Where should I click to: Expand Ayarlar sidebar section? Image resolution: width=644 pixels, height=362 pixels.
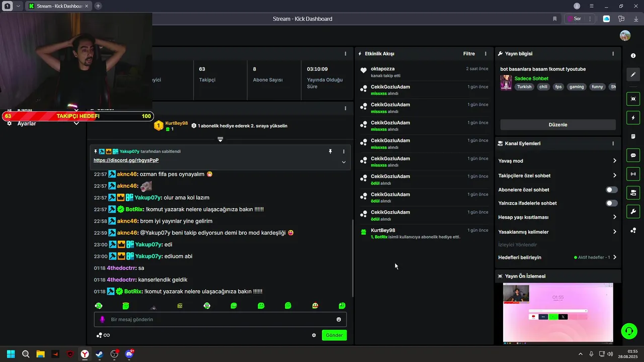[x=76, y=124]
